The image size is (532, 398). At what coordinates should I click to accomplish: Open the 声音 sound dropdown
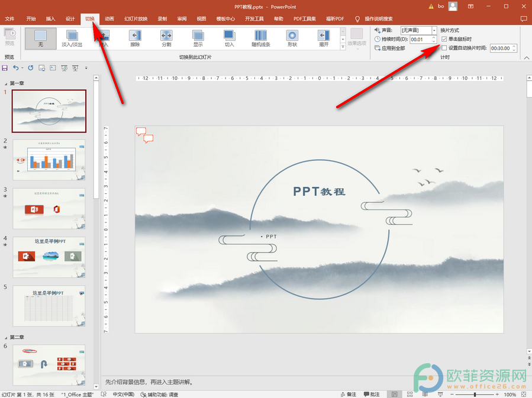tap(434, 31)
